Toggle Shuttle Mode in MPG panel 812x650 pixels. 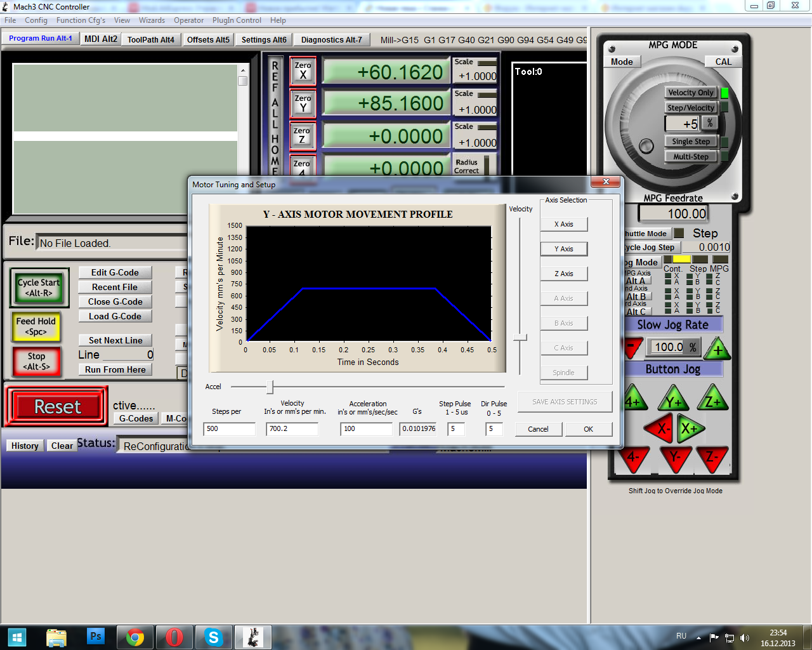tap(646, 234)
